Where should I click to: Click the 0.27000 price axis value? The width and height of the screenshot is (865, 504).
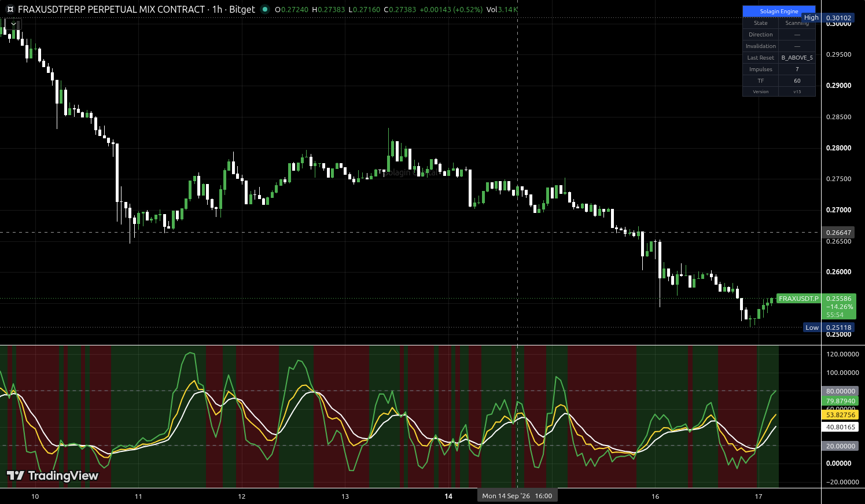[x=838, y=210]
